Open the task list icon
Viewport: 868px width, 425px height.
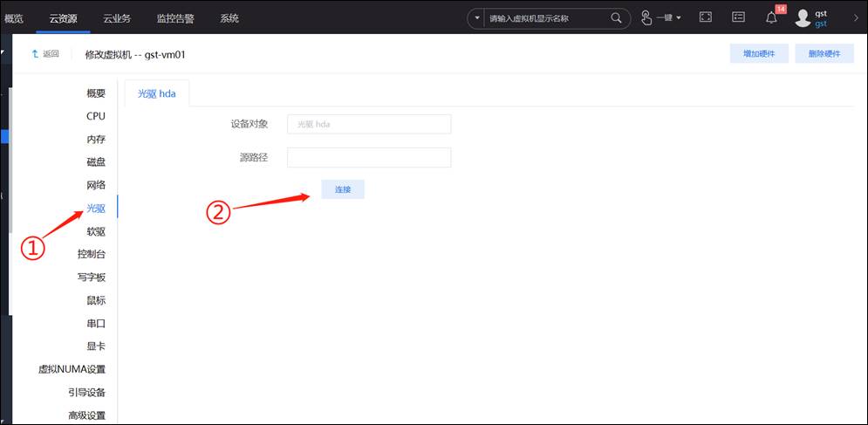pos(738,18)
